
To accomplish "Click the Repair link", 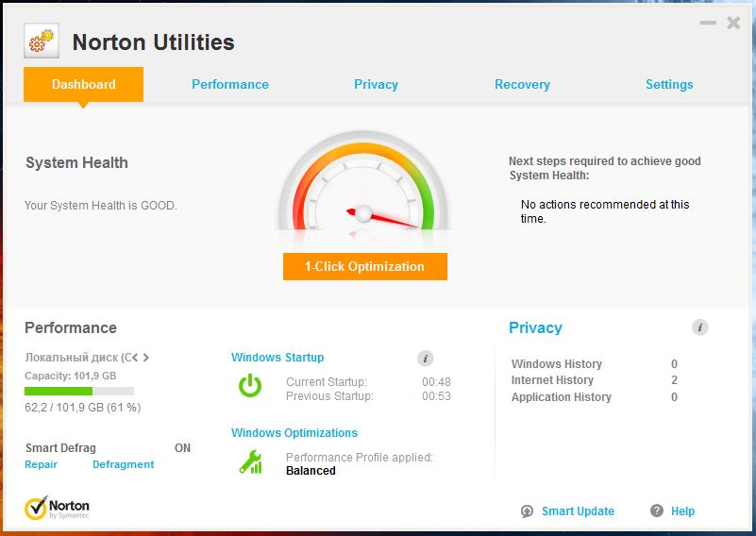I will [41, 464].
